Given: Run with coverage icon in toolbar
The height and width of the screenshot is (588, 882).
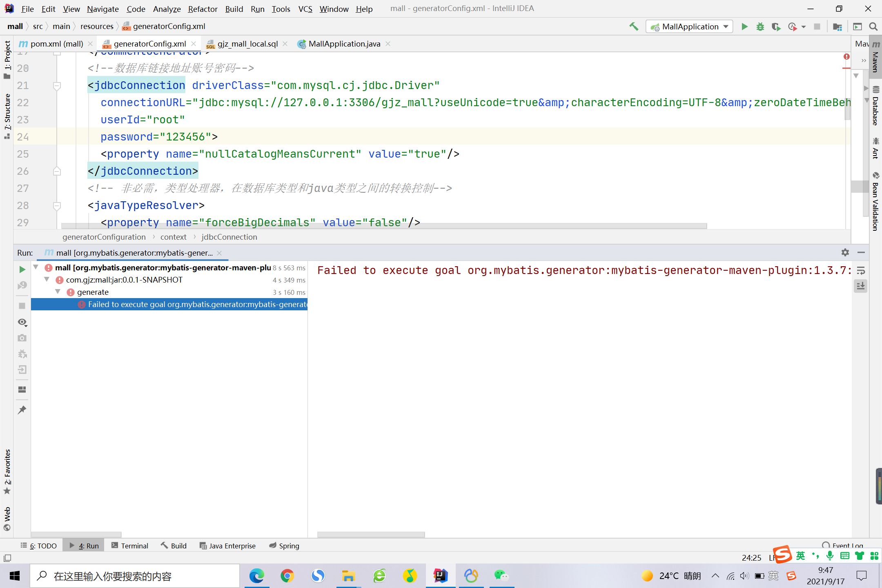Looking at the screenshot, I should coord(776,27).
